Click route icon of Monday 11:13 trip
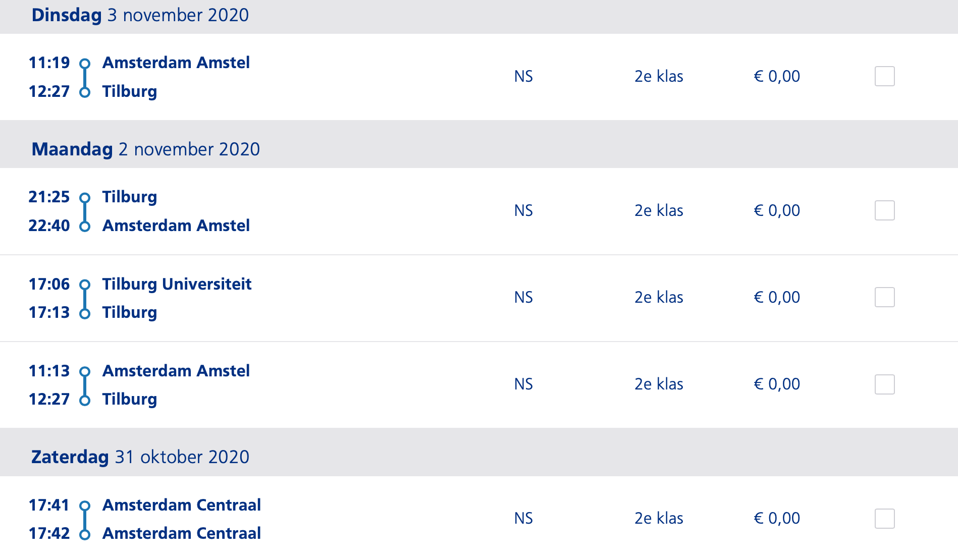This screenshot has width=958, height=560. 85,385
